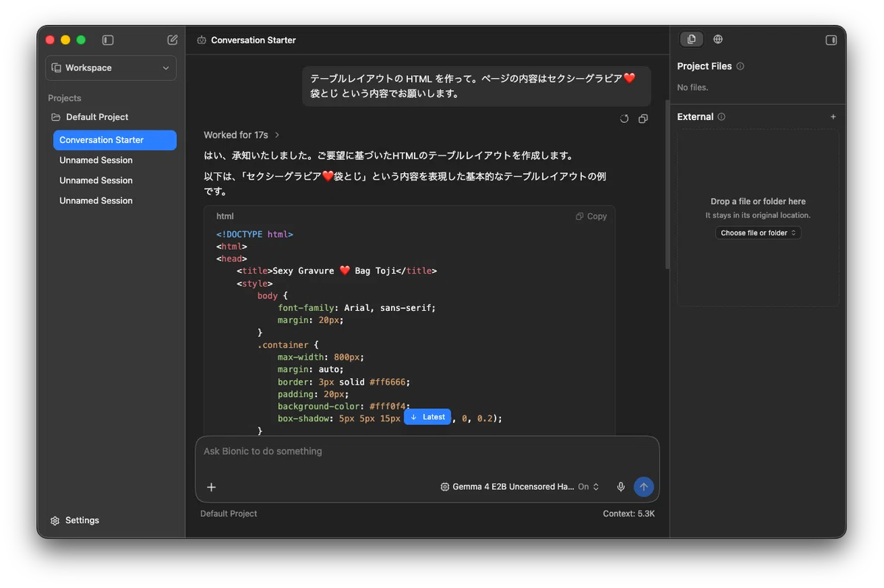
Task: Click the gear icon in model selector
Action: pyautogui.click(x=445, y=487)
